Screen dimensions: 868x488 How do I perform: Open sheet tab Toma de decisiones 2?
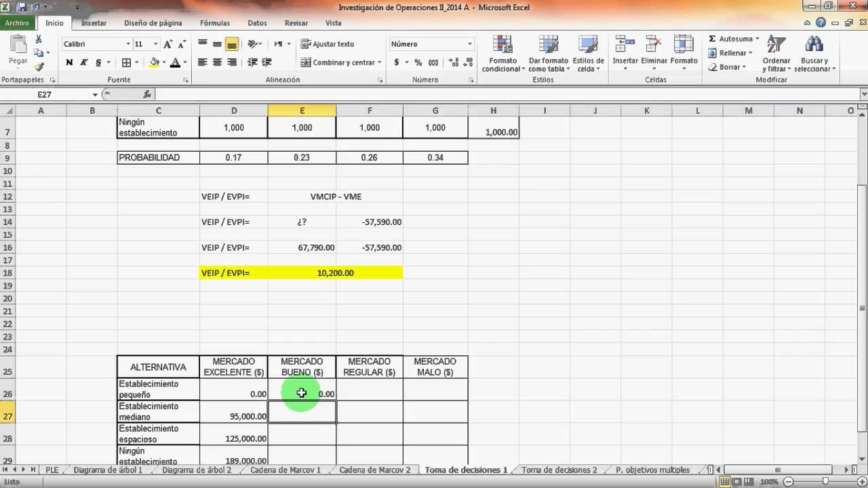pos(559,470)
